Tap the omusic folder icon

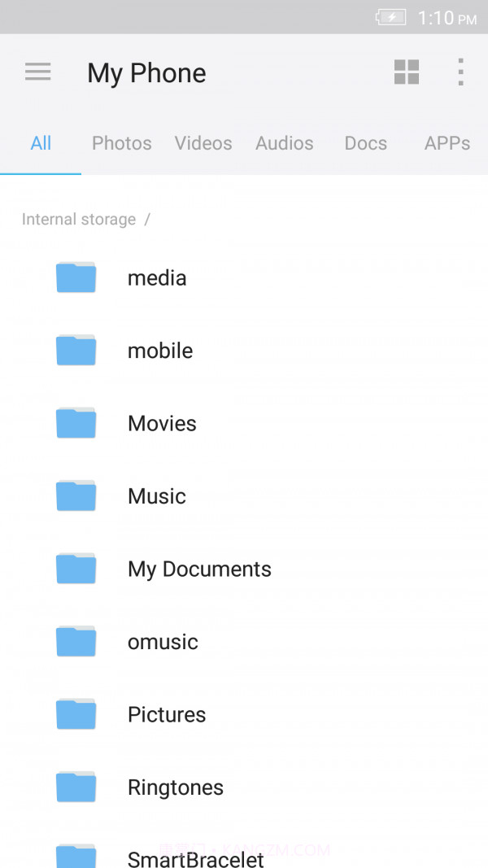coord(76,642)
